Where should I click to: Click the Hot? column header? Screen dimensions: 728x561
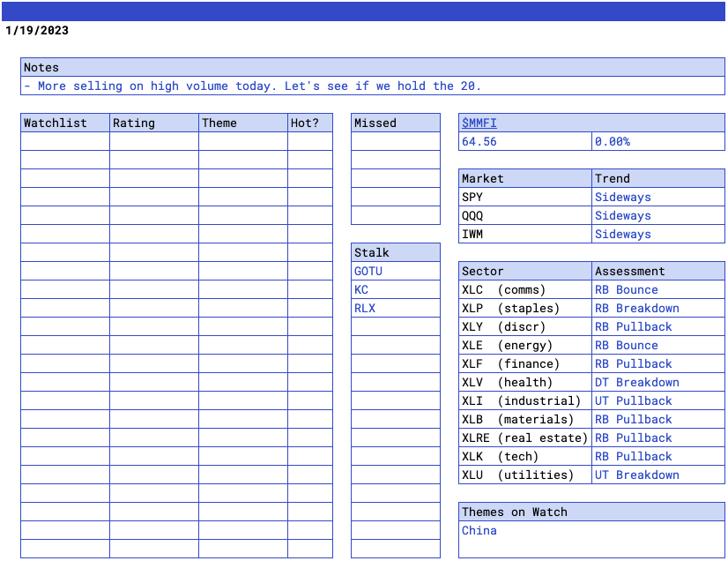coord(310,123)
